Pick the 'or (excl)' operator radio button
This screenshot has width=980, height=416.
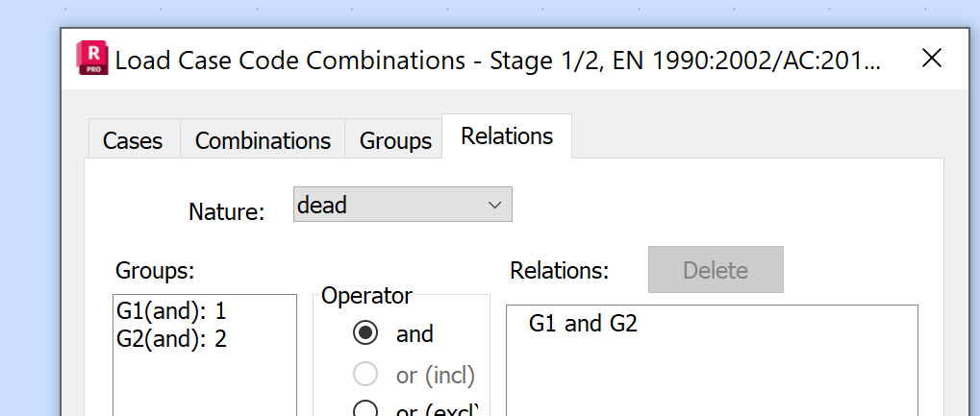pyautogui.click(x=365, y=410)
